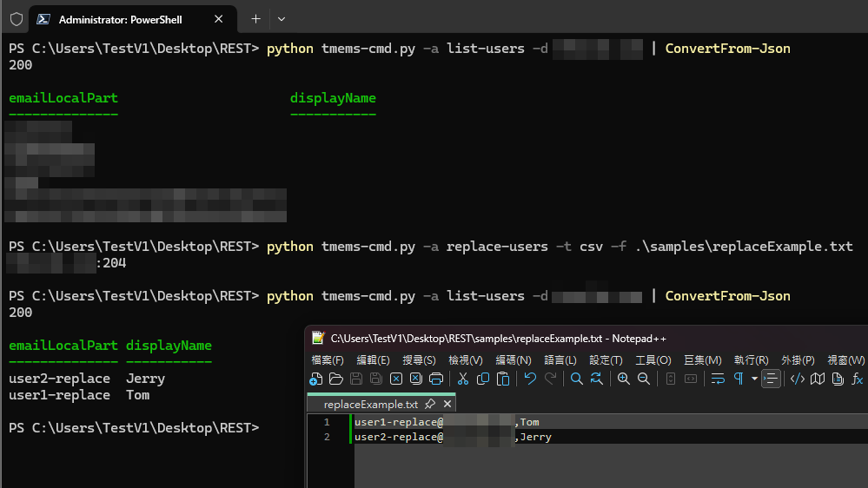Viewport: 868px width, 488px height.
Task: Click the Undo arrow icon
Action: (x=530, y=379)
